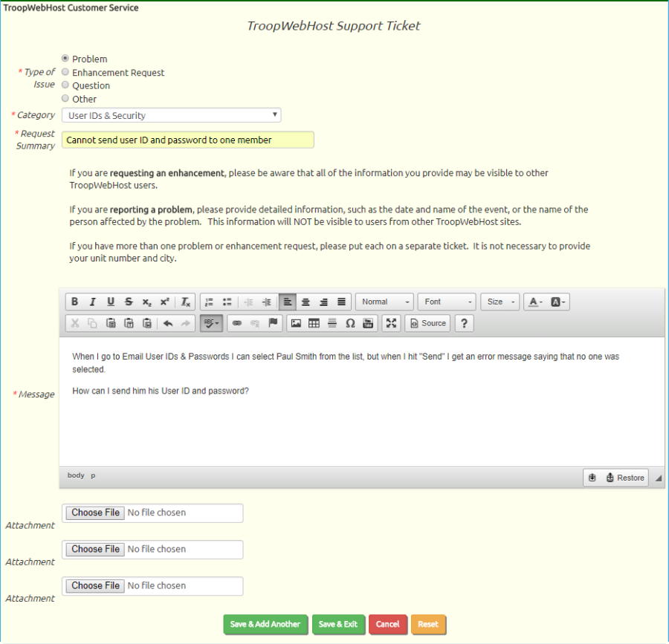The width and height of the screenshot is (669, 644).
Task: Paste from Word
Action: click(146, 323)
